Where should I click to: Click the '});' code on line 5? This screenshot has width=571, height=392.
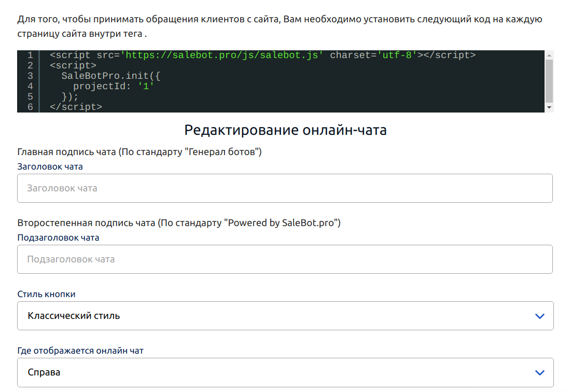tap(70, 97)
